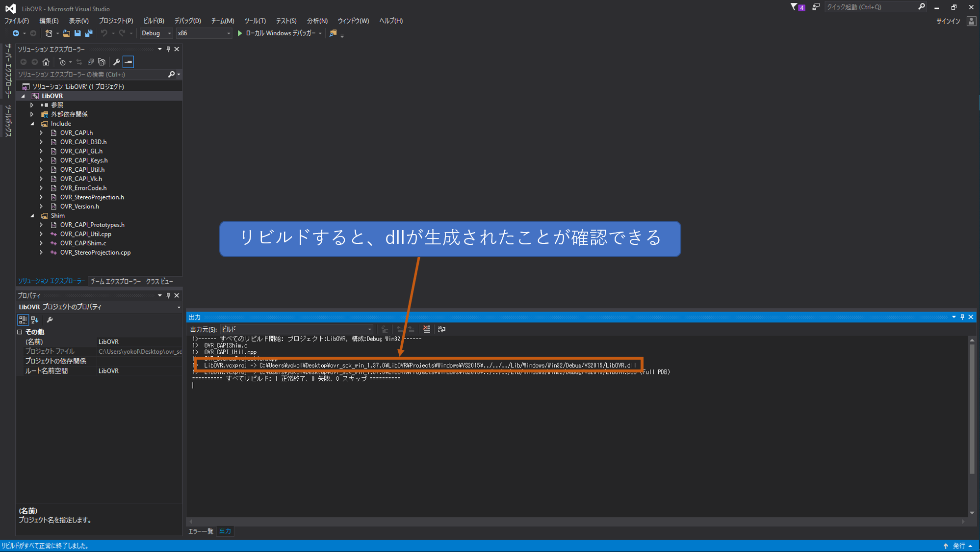Open the Debug configuration dropdown

(156, 33)
